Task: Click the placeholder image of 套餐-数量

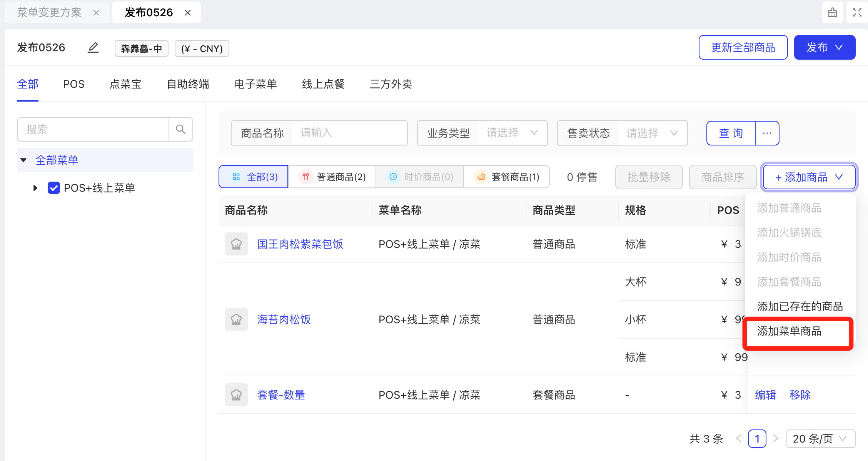Action: (x=236, y=395)
